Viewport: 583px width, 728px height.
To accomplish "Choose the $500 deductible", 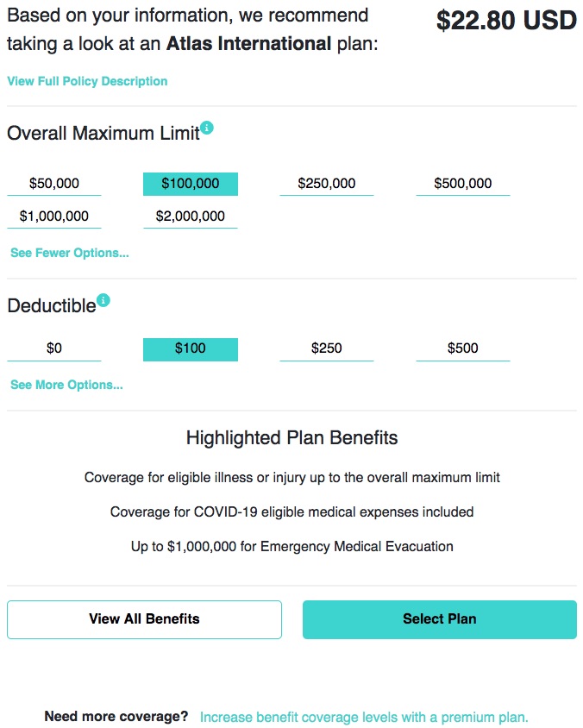I will pyautogui.click(x=463, y=349).
